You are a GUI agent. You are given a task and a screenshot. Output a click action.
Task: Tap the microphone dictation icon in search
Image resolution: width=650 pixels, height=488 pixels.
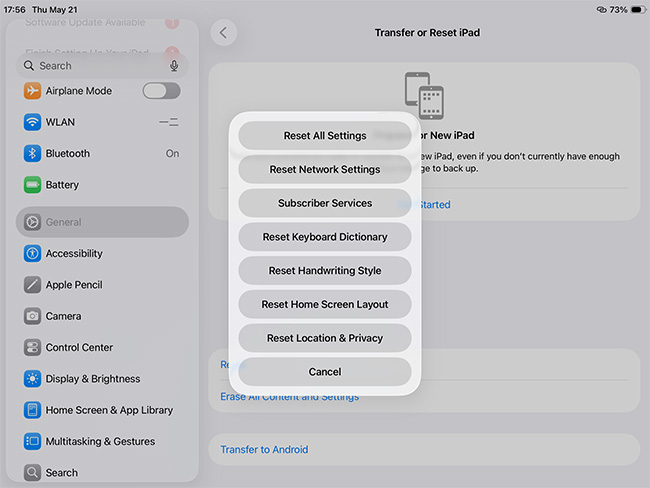pyautogui.click(x=174, y=66)
